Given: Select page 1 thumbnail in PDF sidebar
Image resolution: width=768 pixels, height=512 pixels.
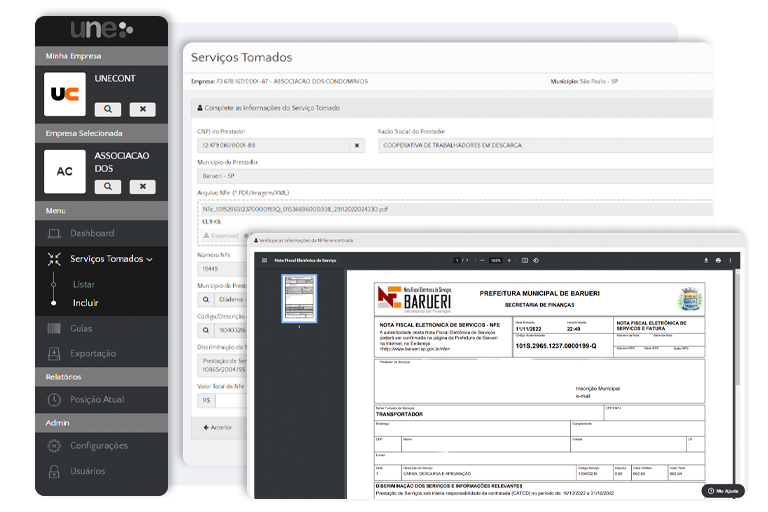Looking at the screenshot, I should point(299,297).
